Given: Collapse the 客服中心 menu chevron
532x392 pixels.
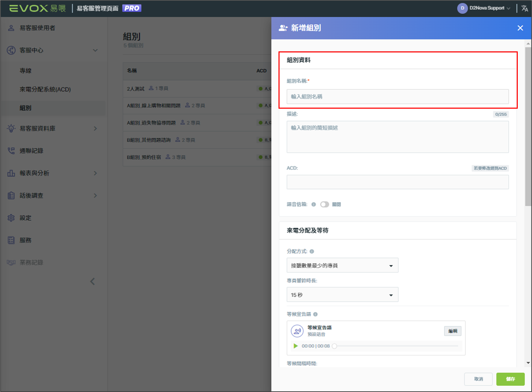Looking at the screenshot, I should coord(95,50).
